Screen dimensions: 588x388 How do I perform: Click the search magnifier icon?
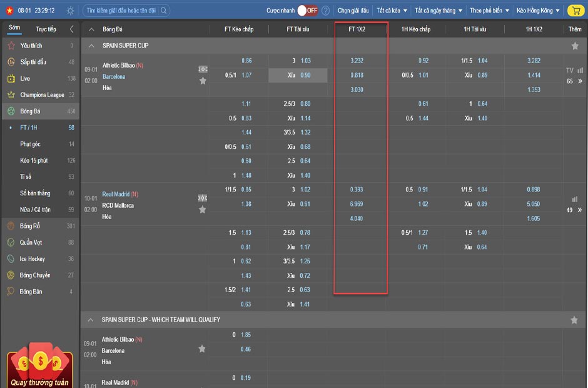163,11
